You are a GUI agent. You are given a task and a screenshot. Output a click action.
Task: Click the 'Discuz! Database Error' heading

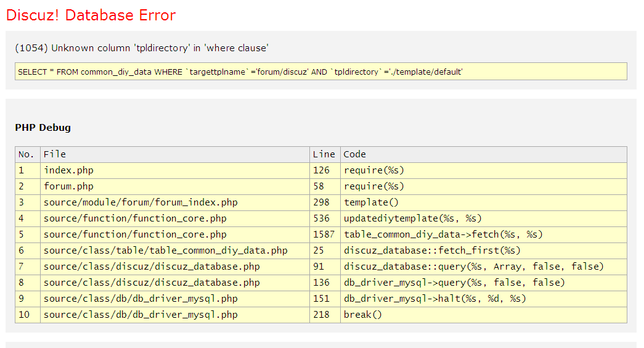[91, 15]
